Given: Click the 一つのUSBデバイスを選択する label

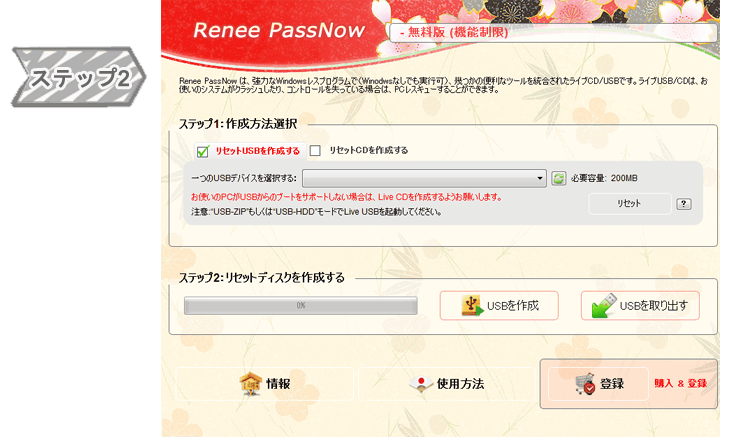Looking at the screenshot, I should 243,178.
